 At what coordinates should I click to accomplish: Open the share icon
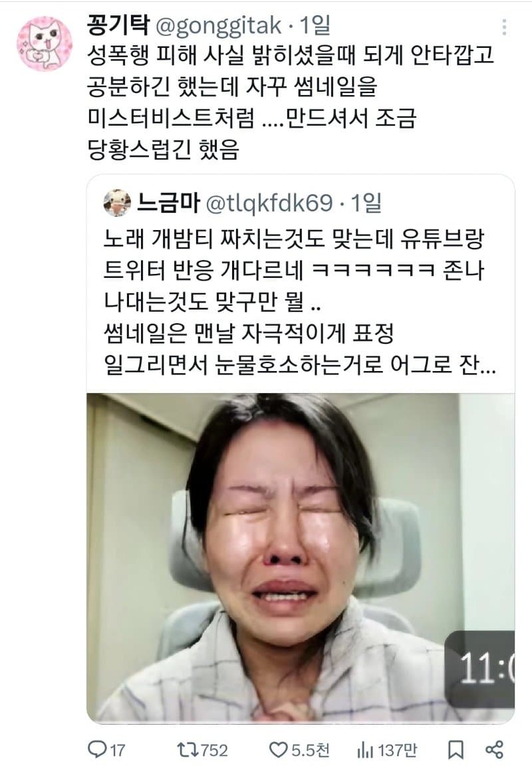[x=494, y=750]
